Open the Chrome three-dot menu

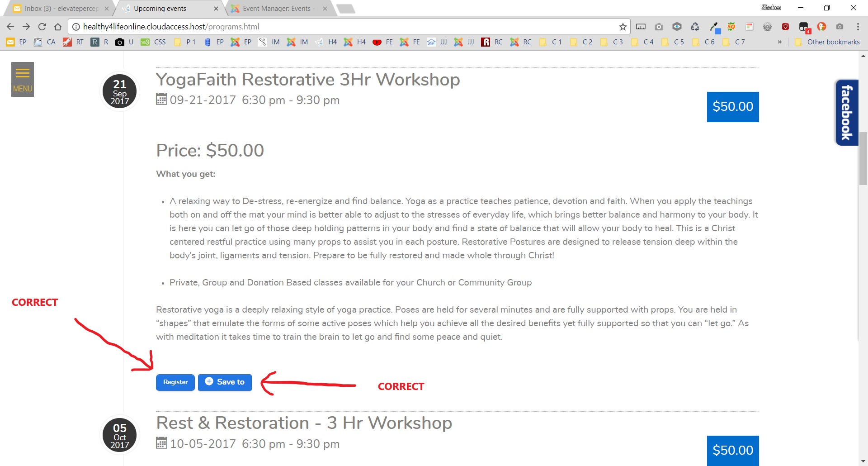pyautogui.click(x=858, y=27)
